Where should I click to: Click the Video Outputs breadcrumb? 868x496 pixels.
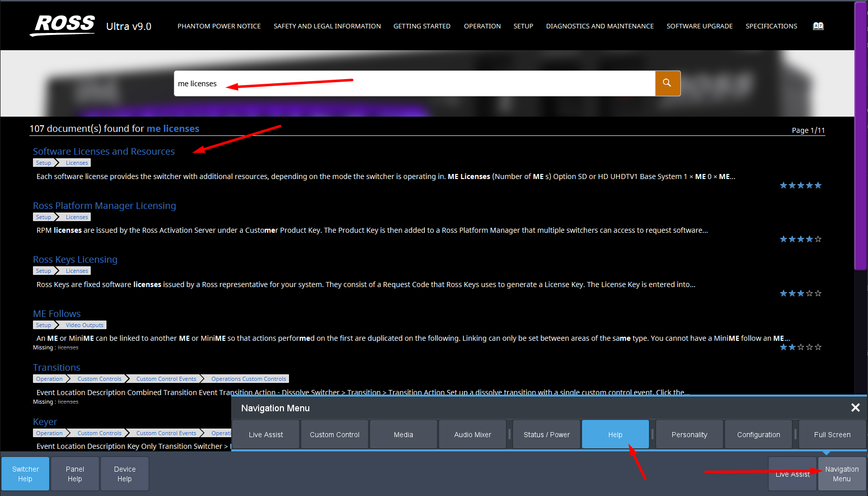click(x=84, y=325)
